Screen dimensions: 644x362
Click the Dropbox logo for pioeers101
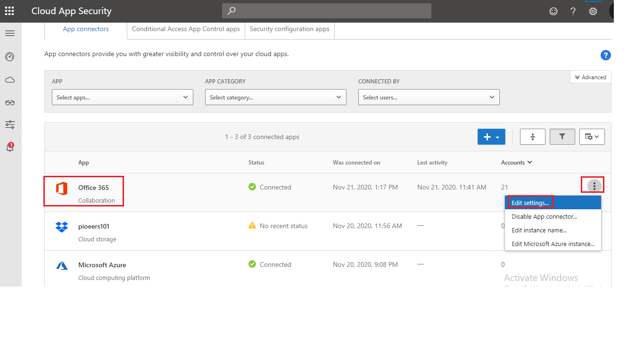[x=62, y=227]
